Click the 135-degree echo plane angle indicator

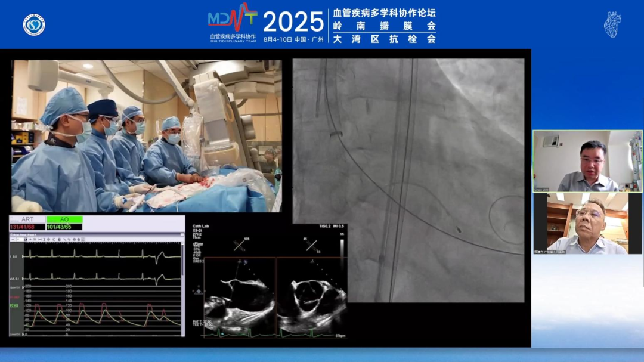240,245
